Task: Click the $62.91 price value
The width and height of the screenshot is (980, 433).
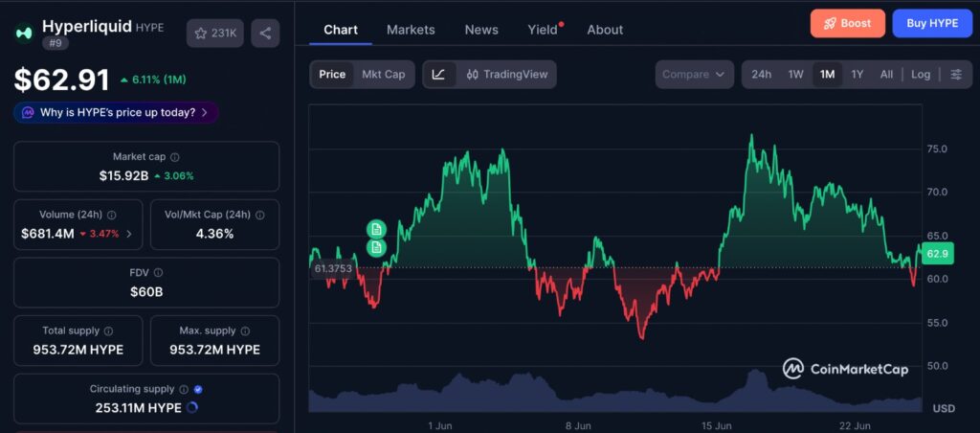Action: pos(62,80)
